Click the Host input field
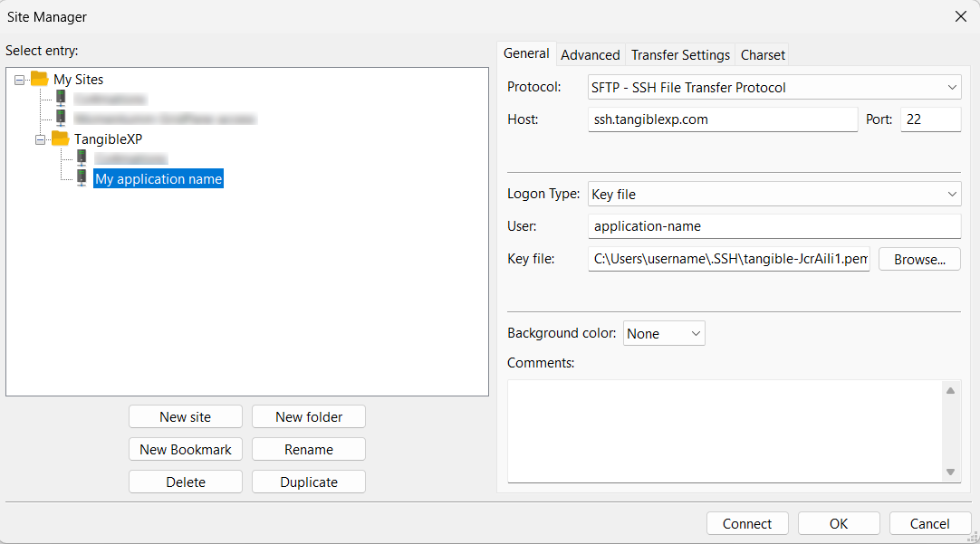This screenshot has height=544, width=980. click(722, 119)
